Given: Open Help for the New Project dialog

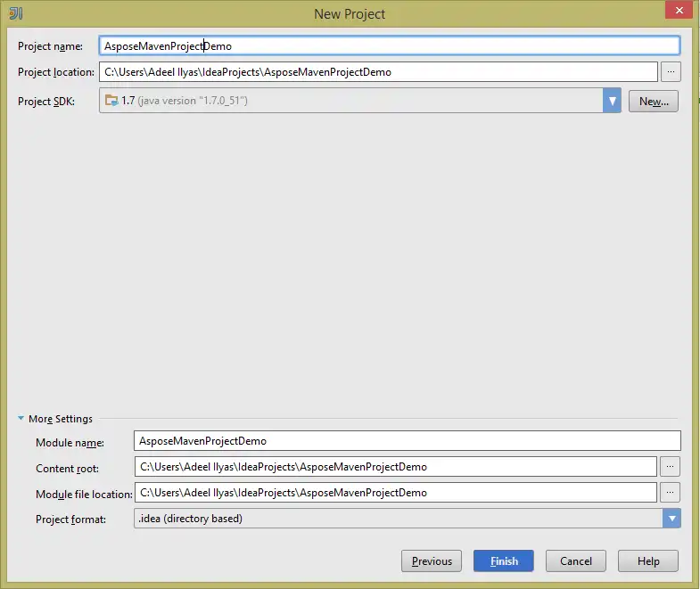Looking at the screenshot, I should 648,560.
